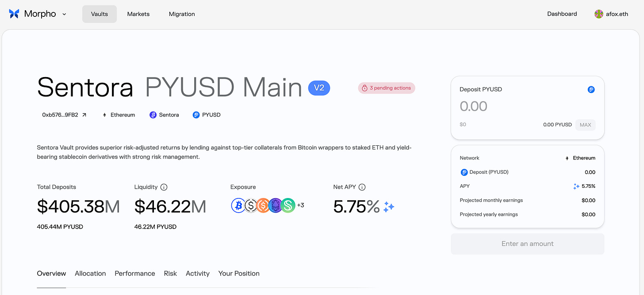Click the sparkle icon beside 5.75% Net APY
Viewport: 644px width, 295px height.
(x=389, y=206)
